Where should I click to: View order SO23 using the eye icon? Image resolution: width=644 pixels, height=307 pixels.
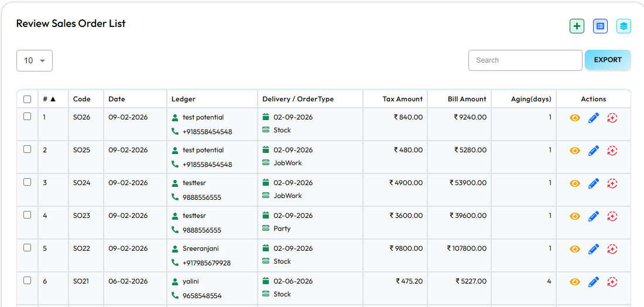(575, 216)
